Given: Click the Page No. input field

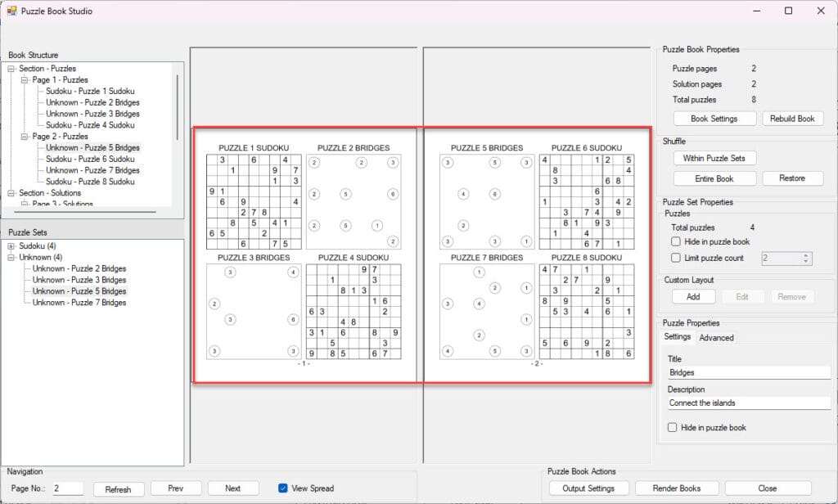Looking at the screenshot, I should click(67, 488).
